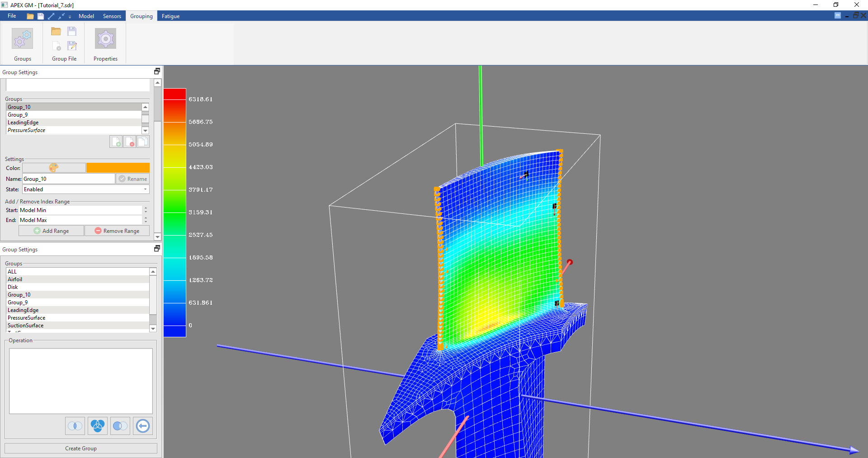
Task: Click intersection operation icon
Action: pyautogui.click(x=75, y=426)
